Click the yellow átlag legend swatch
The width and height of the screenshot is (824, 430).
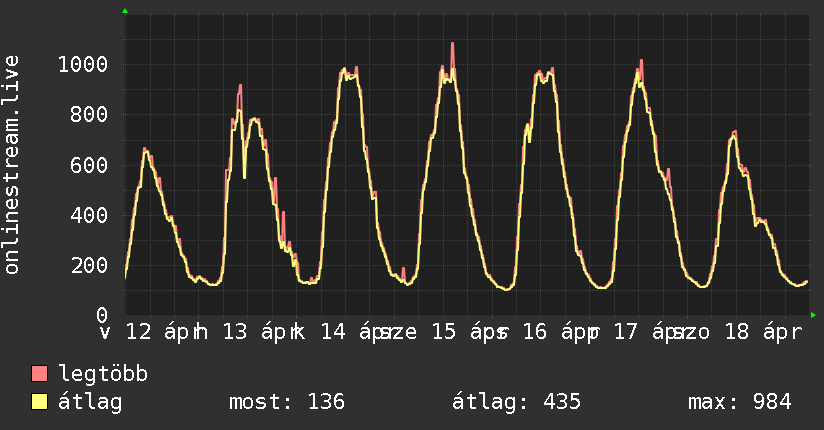click(40, 402)
